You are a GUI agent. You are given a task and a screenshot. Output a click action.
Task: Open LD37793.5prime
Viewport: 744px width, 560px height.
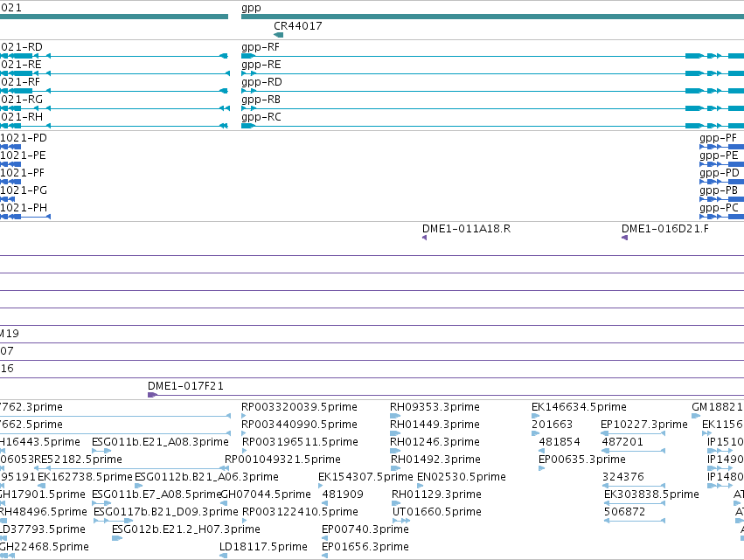pos(43,529)
